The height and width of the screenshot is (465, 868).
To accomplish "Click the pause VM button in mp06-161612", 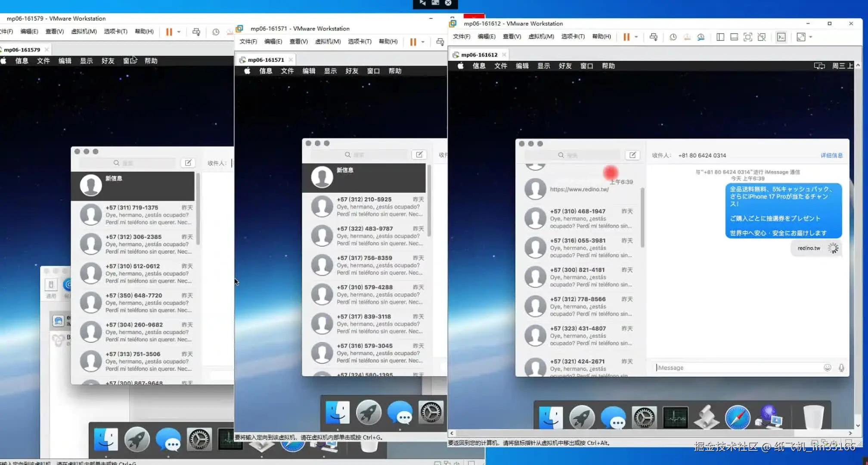I will click(626, 37).
